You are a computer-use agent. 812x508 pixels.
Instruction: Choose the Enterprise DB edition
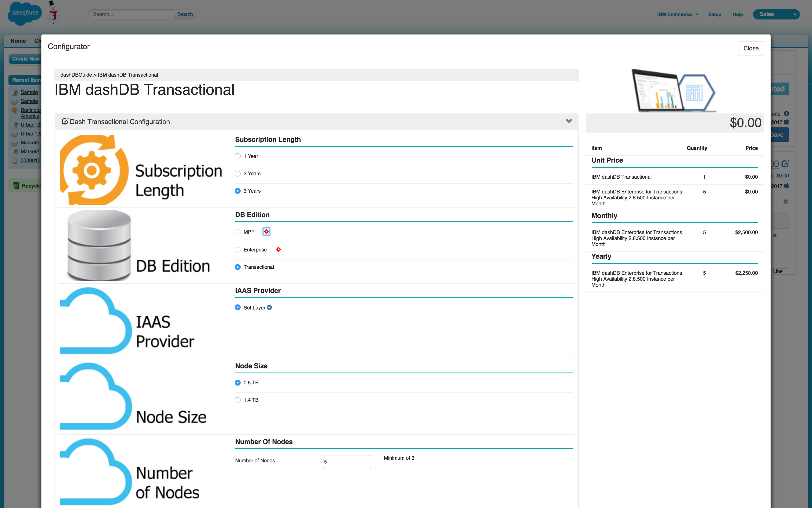tap(237, 250)
